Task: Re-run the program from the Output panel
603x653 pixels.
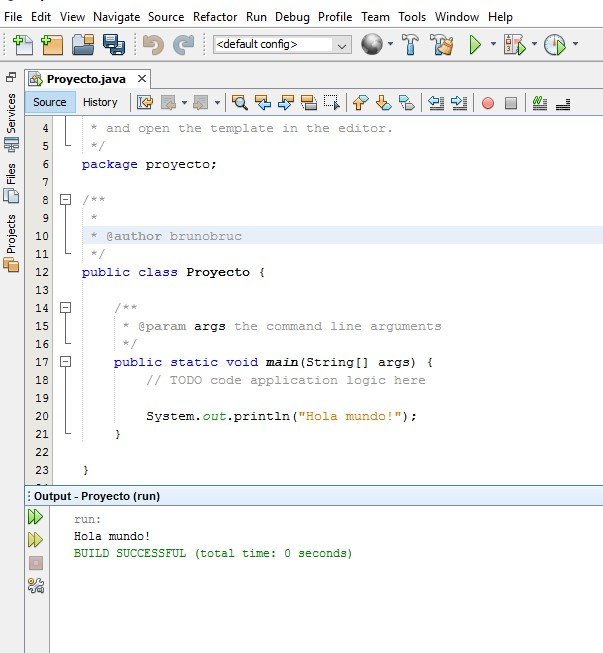Action: tap(36, 517)
